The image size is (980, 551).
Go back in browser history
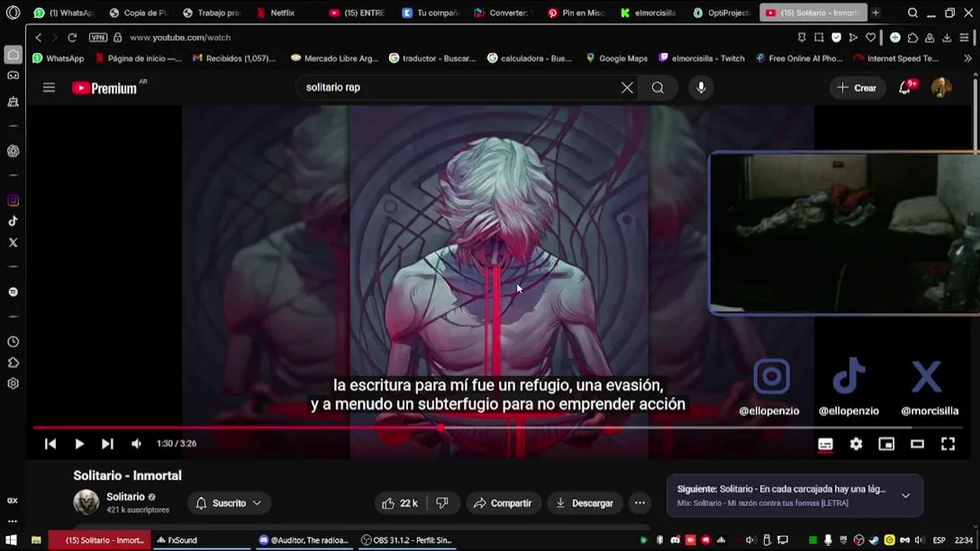(38, 37)
